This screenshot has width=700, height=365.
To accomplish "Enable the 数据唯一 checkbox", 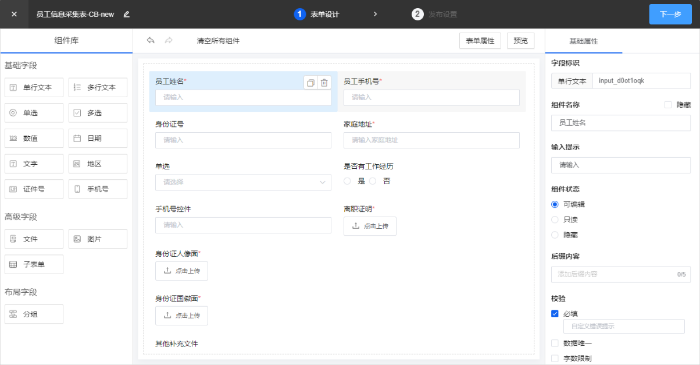I will click(x=555, y=343).
